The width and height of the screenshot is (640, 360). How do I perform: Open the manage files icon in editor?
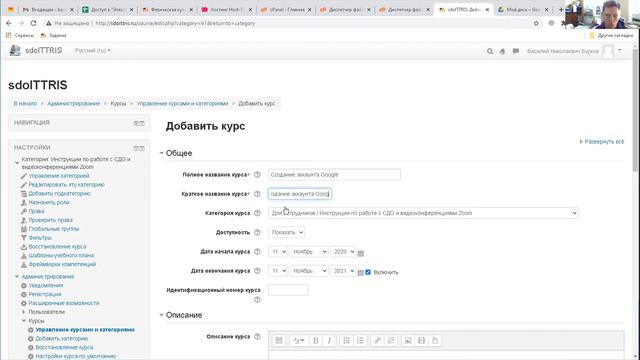click(435, 340)
